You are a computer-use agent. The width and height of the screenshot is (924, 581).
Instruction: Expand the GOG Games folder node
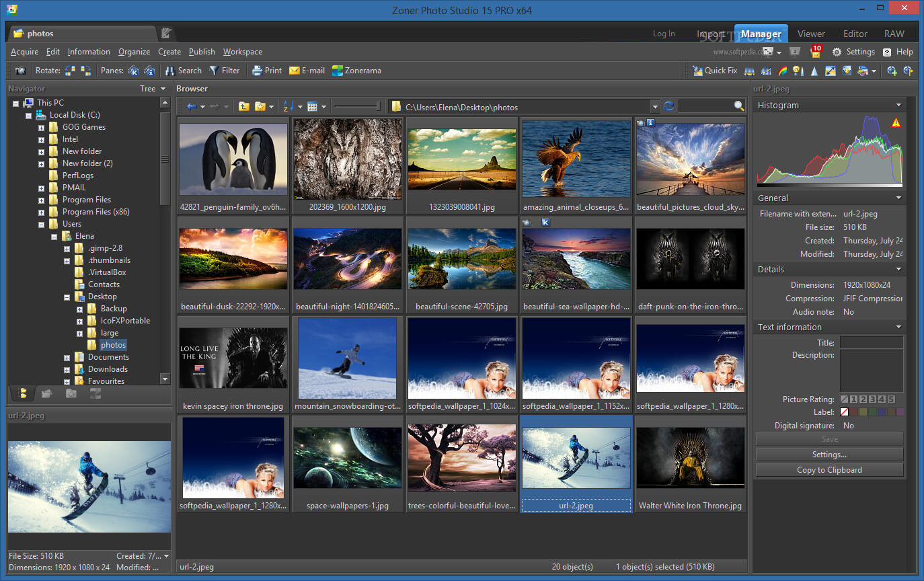42,127
